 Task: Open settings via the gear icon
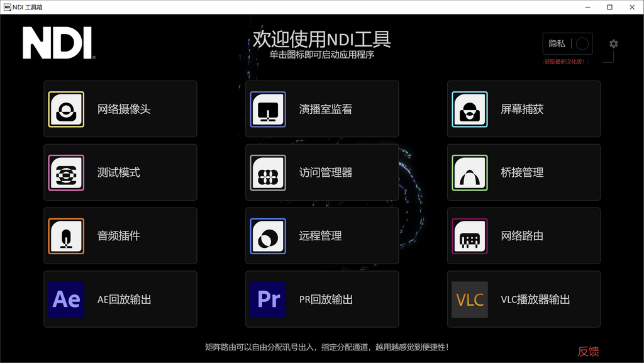[x=614, y=43]
